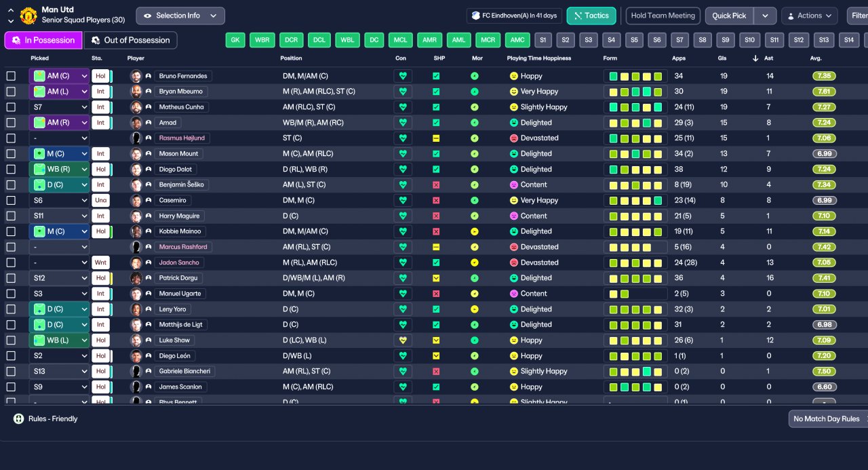Tick the Bruno Fernandes row checkbox
This screenshot has height=470, width=868.
click(x=11, y=76)
